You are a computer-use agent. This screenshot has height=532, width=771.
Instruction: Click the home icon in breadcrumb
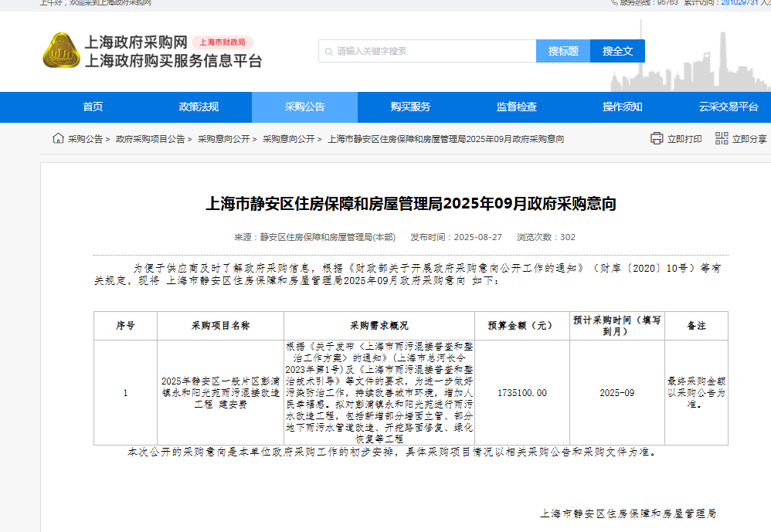[58, 138]
